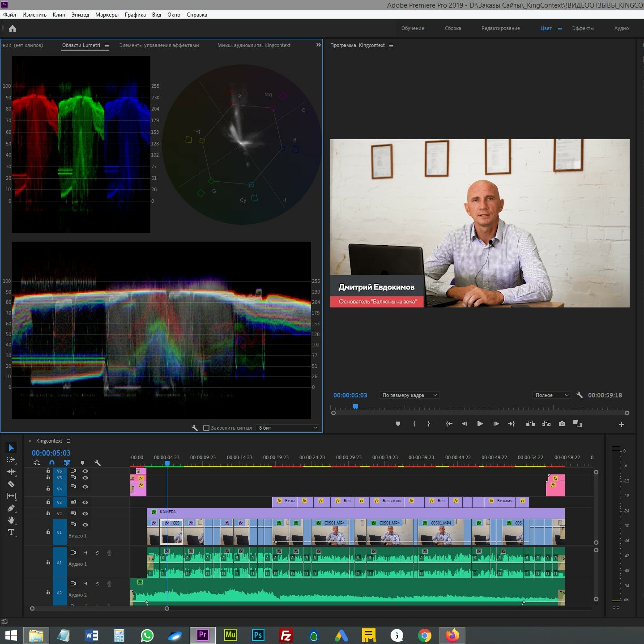
Task: Add marker in program monitor
Action: pyautogui.click(x=398, y=424)
